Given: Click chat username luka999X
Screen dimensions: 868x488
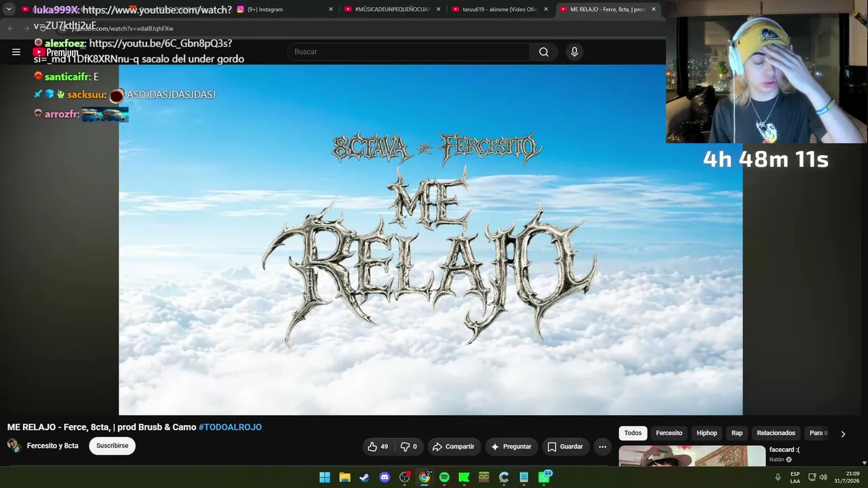Looking at the screenshot, I should pos(55,10).
